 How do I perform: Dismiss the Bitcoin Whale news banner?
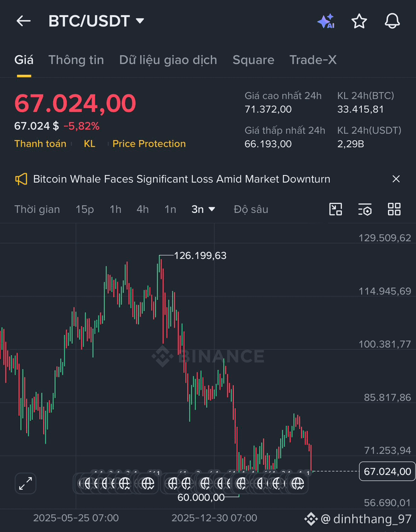pyautogui.click(x=396, y=179)
